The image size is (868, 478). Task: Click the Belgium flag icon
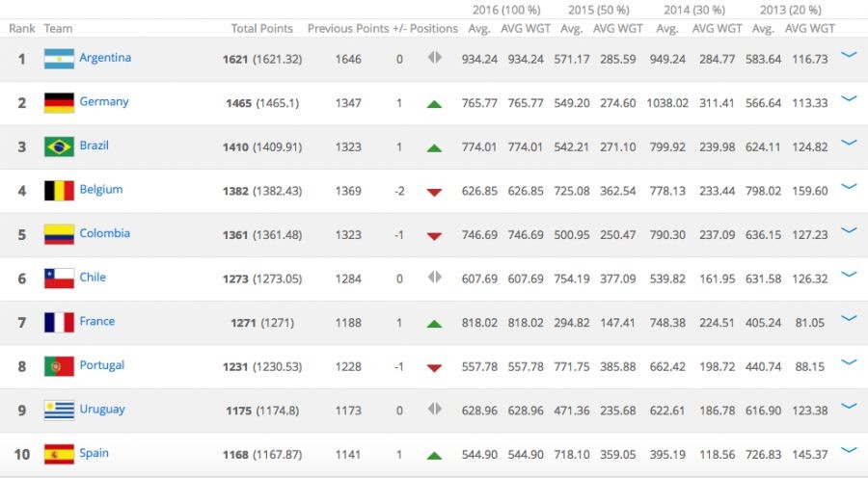[59, 191]
